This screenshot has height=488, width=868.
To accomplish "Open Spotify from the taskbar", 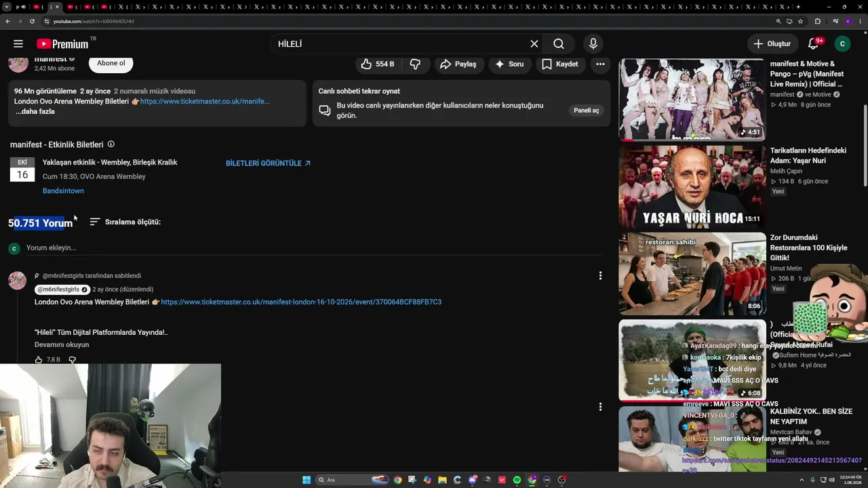I will click(517, 480).
